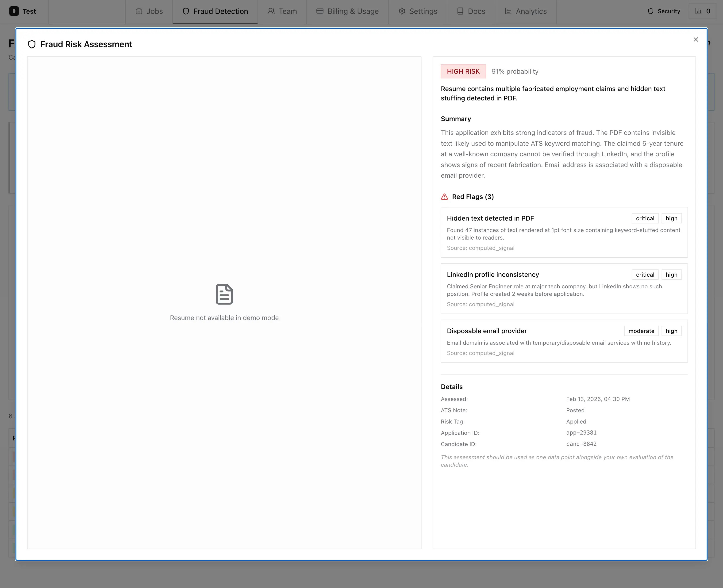Viewport: 723px width, 588px height.
Task: Click the Settings gear icon
Action: [402, 11]
